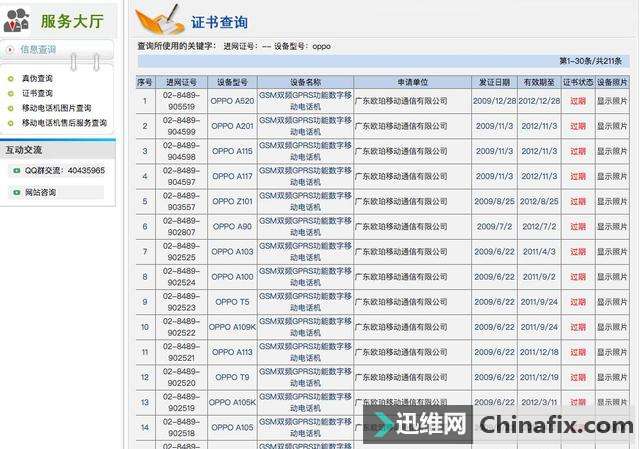Image resolution: width=640 pixels, height=449 pixels.
Task: Click QQ群交流: 40435965 link
Action: (65, 171)
